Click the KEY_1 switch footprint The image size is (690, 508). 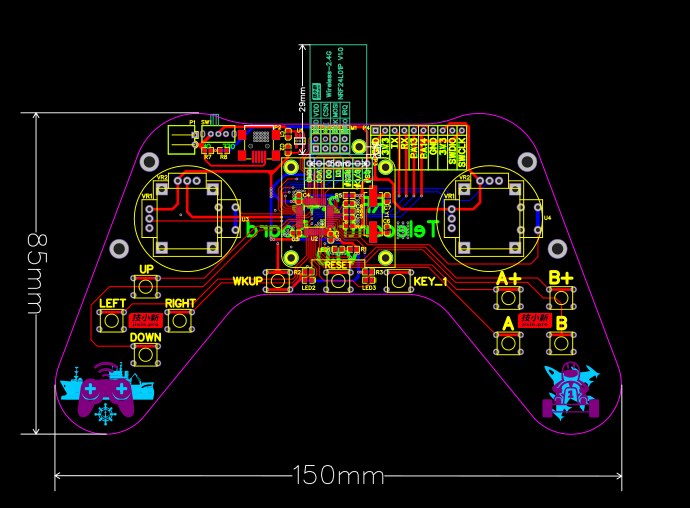pyautogui.click(x=399, y=281)
